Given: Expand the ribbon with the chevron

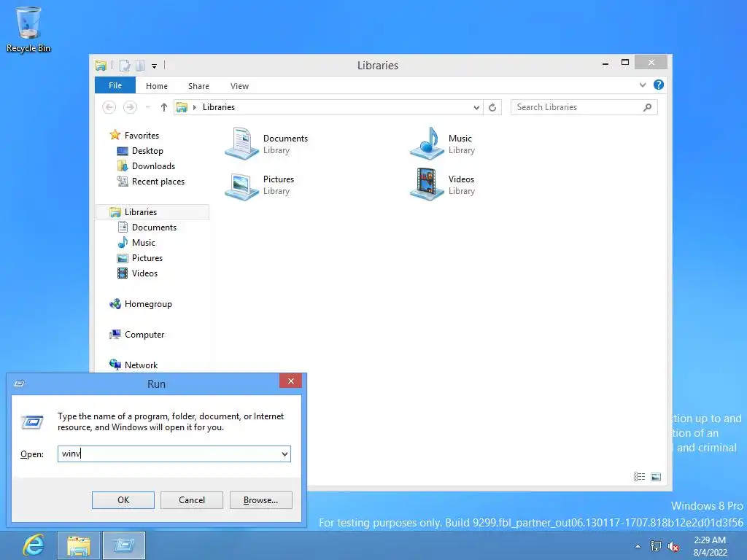Looking at the screenshot, I should click(x=643, y=85).
